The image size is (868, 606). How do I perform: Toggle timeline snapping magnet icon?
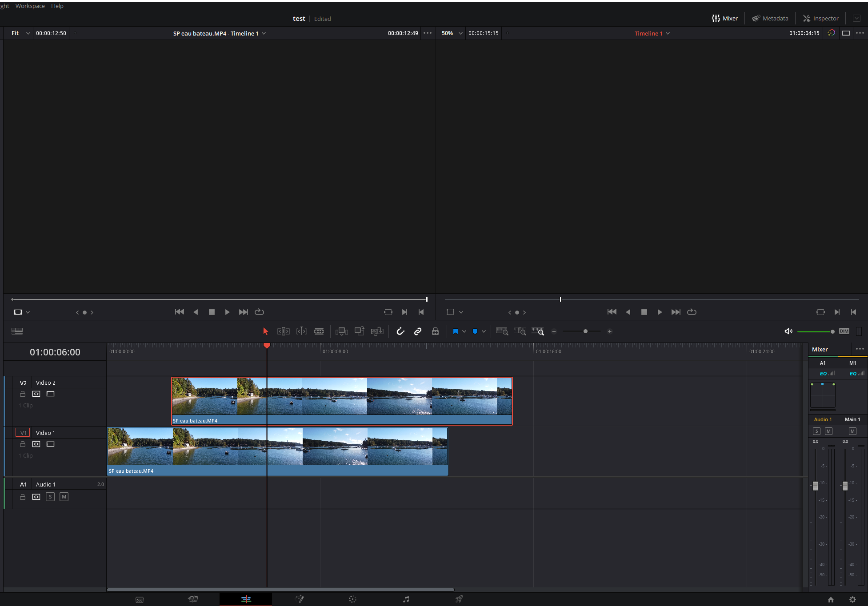click(x=400, y=331)
